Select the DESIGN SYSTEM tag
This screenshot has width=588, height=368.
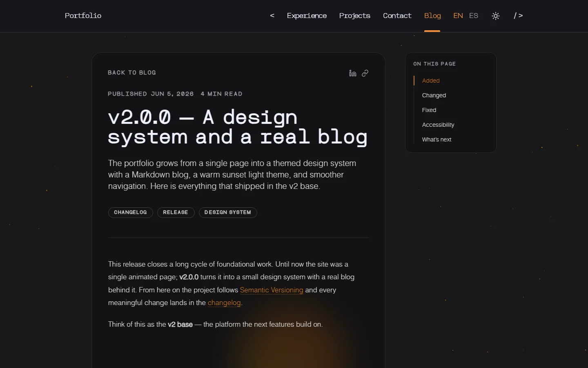[228, 212]
